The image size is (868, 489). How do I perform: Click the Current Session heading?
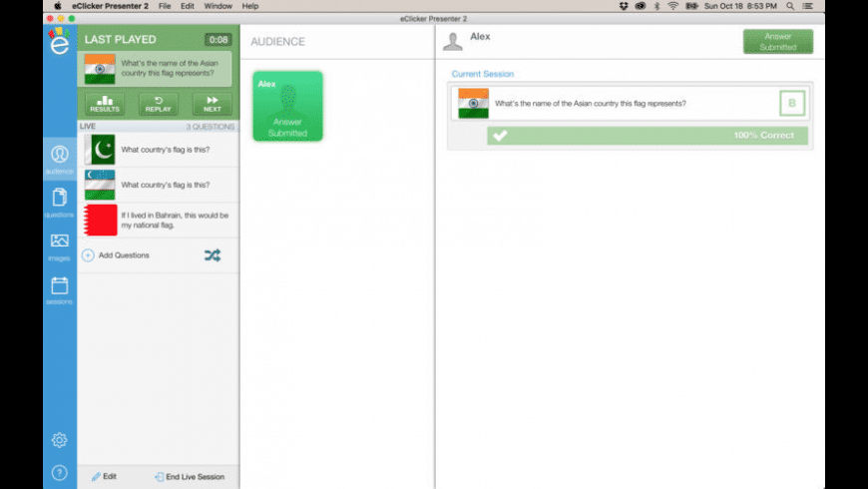tap(483, 74)
